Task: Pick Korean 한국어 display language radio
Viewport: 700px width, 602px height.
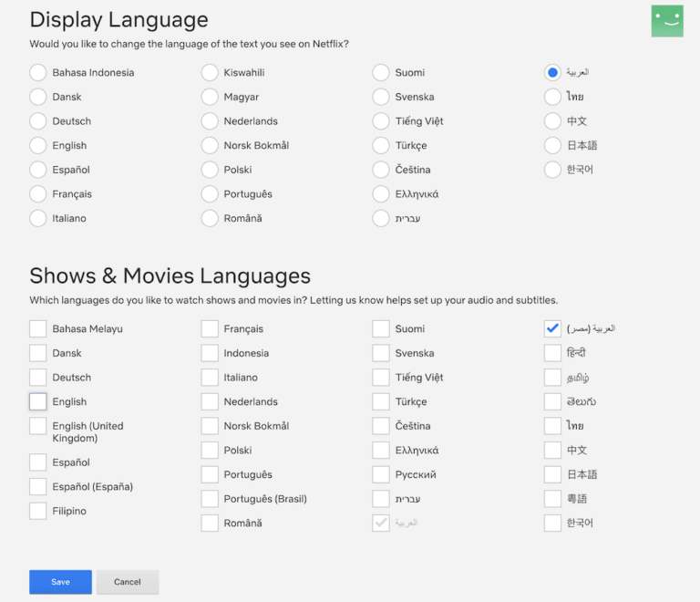Action: [x=552, y=170]
